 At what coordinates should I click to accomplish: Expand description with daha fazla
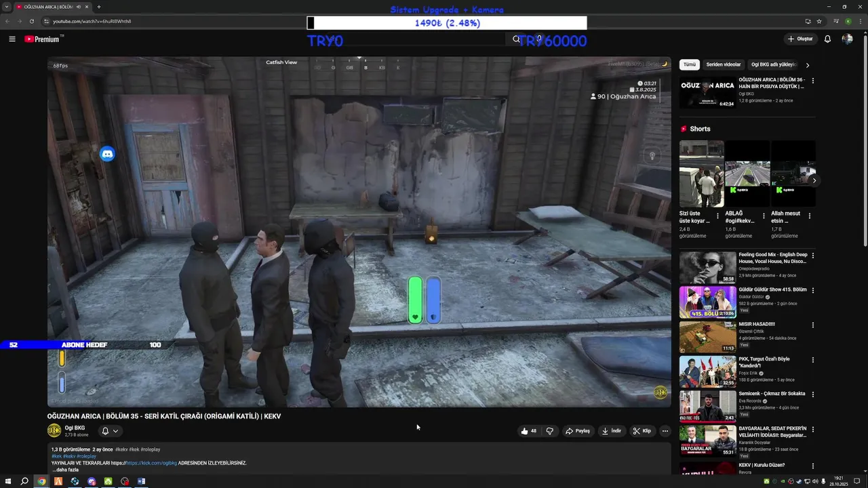65,470
